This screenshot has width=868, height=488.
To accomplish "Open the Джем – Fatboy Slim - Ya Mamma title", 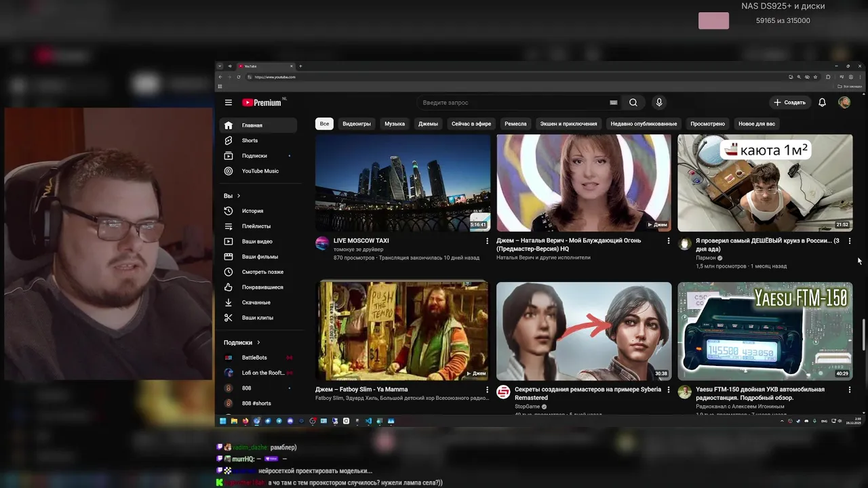I will (x=361, y=390).
